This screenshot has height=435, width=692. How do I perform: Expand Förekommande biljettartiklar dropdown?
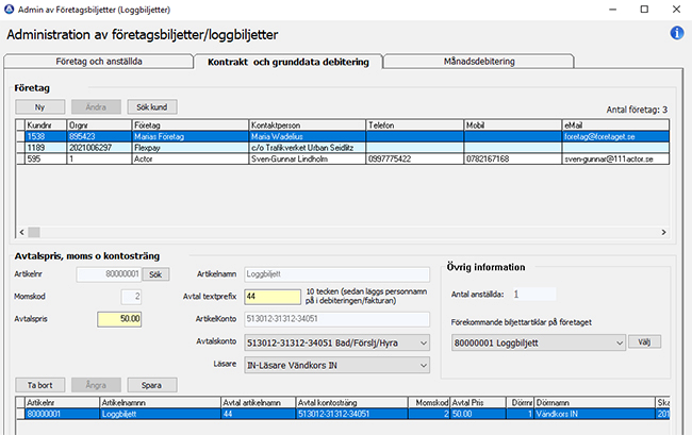coord(538,343)
